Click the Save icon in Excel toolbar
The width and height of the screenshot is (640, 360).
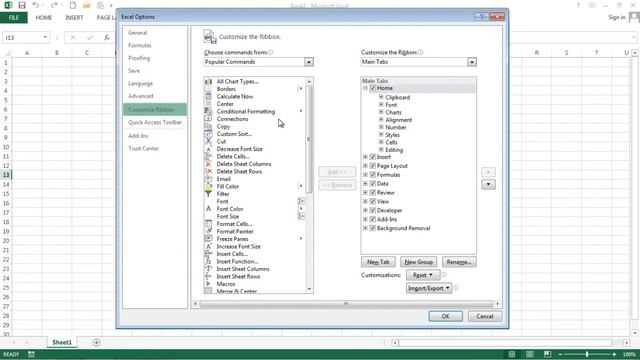point(22,5)
